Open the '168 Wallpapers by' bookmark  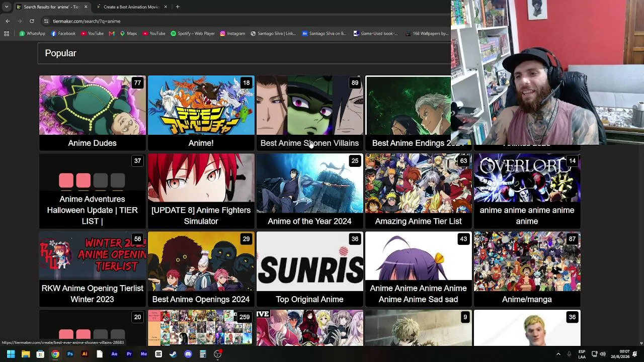(426, 34)
